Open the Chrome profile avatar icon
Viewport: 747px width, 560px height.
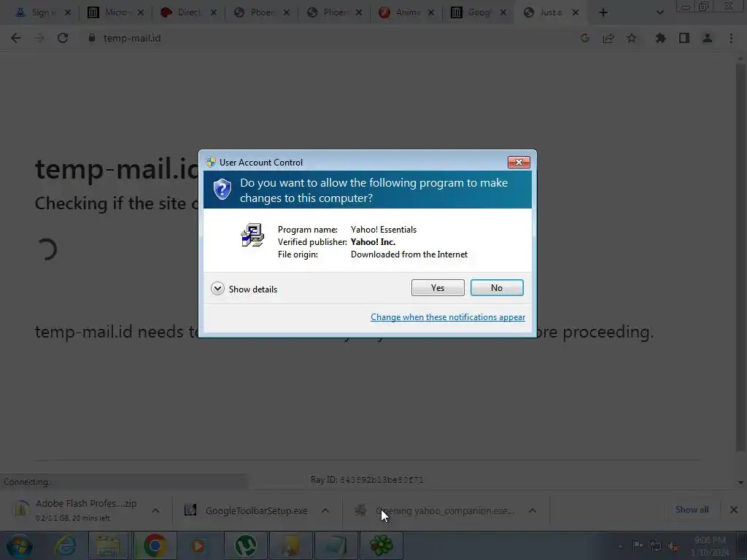[x=708, y=38]
